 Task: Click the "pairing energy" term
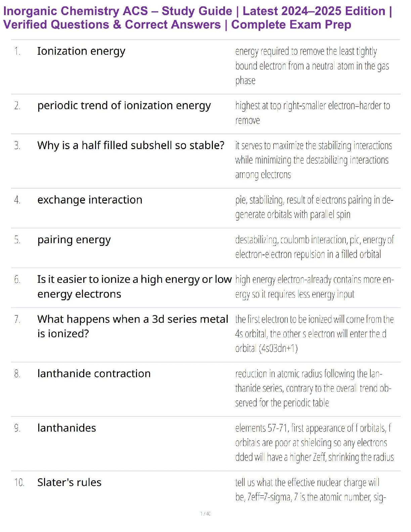tap(74, 240)
